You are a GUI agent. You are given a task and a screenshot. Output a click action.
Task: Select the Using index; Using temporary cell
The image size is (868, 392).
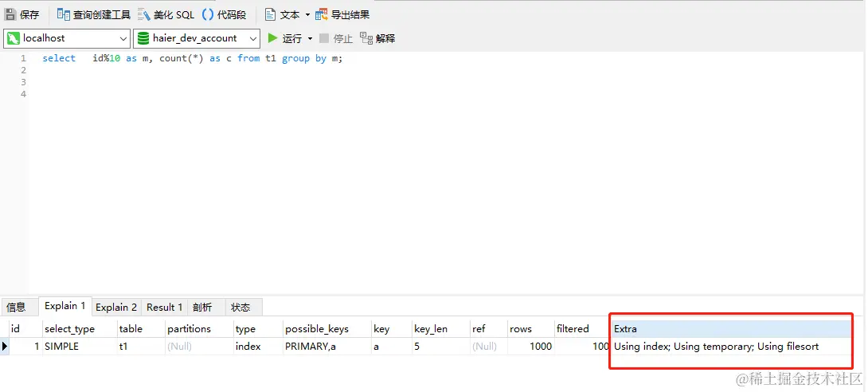(x=731, y=347)
